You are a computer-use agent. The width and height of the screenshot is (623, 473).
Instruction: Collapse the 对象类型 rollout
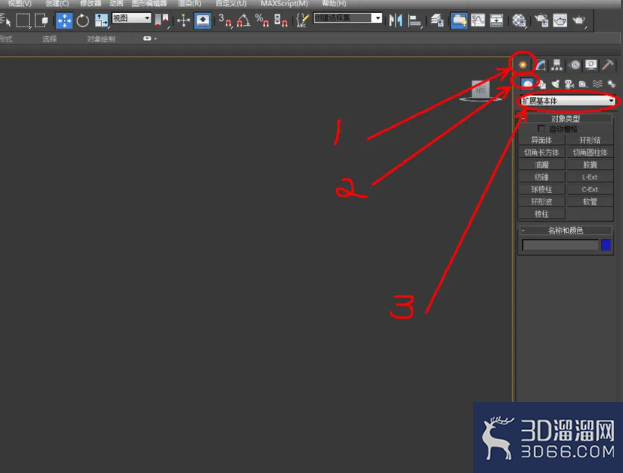click(x=565, y=118)
